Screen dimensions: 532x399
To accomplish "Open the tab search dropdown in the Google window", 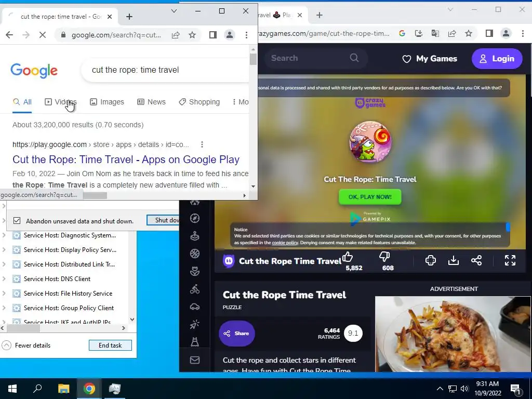I will 174,11.
